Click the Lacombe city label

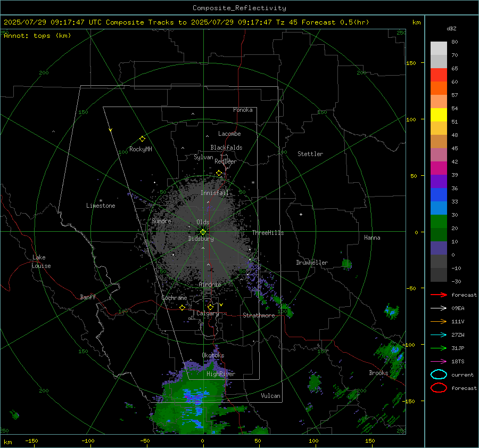[229, 134]
